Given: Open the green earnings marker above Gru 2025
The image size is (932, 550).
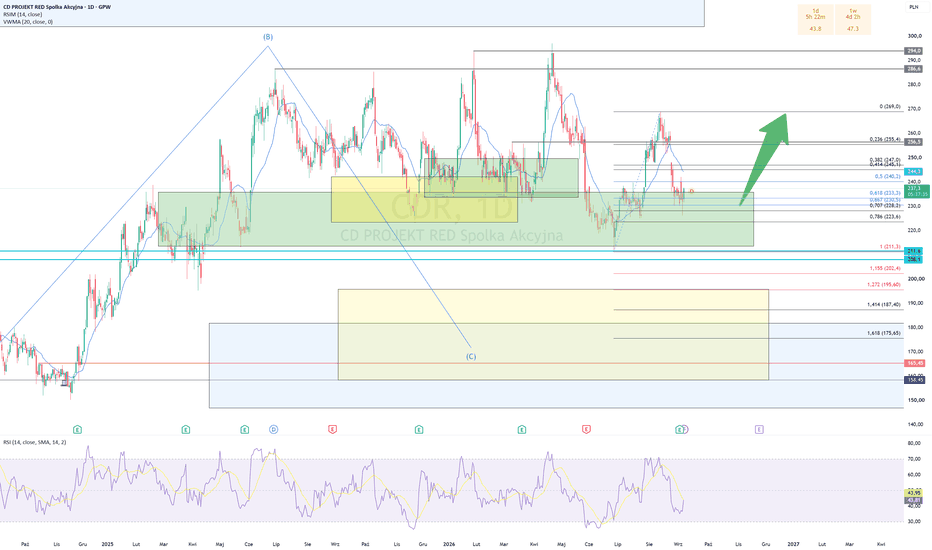Looking at the screenshot, I should click(x=419, y=429).
